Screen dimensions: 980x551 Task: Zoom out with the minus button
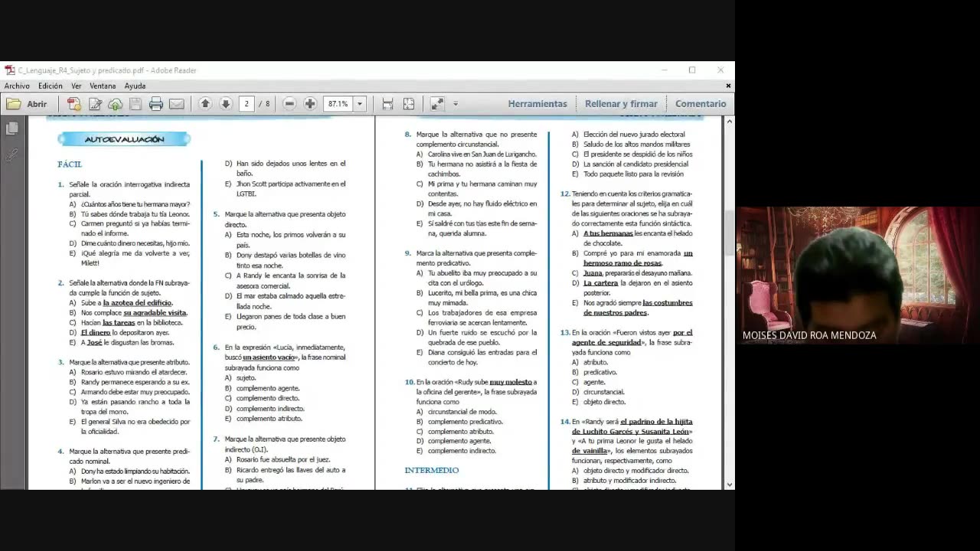(x=289, y=104)
